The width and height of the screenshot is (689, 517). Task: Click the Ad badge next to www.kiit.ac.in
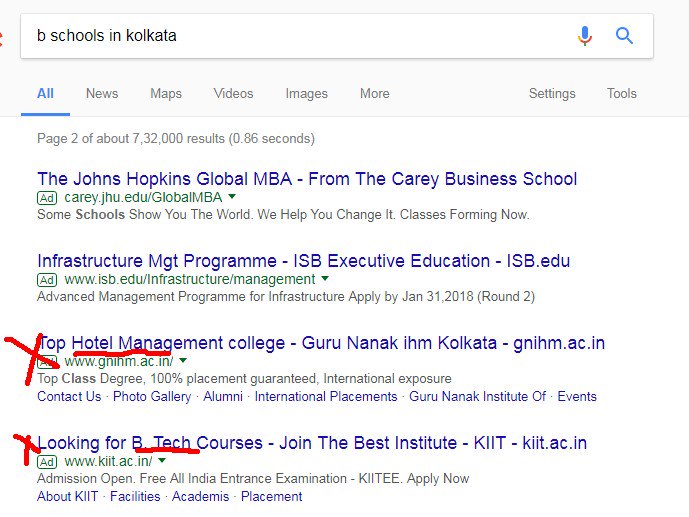[x=47, y=462]
